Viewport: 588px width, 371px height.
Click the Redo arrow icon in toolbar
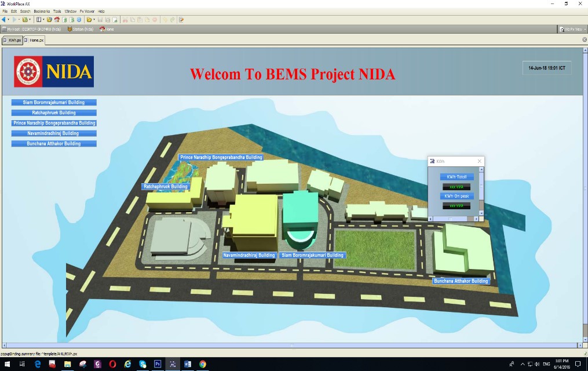click(173, 20)
